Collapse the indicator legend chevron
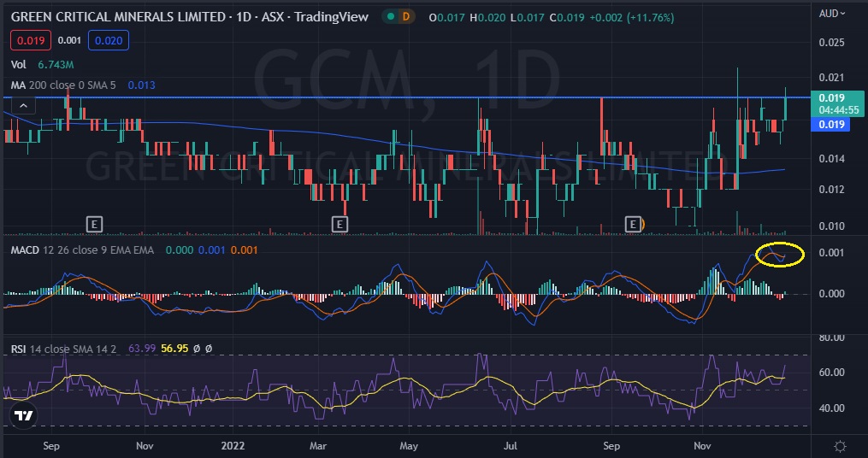 [x=23, y=105]
